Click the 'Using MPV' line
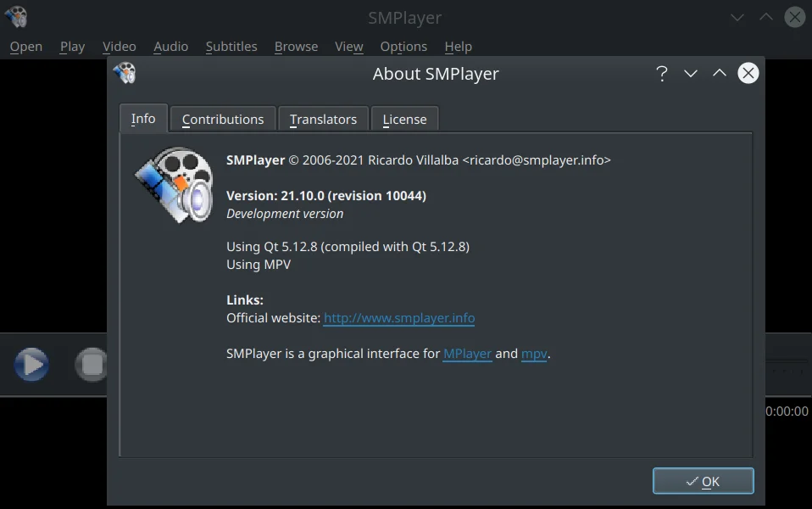The width and height of the screenshot is (812, 509). coord(259,265)
